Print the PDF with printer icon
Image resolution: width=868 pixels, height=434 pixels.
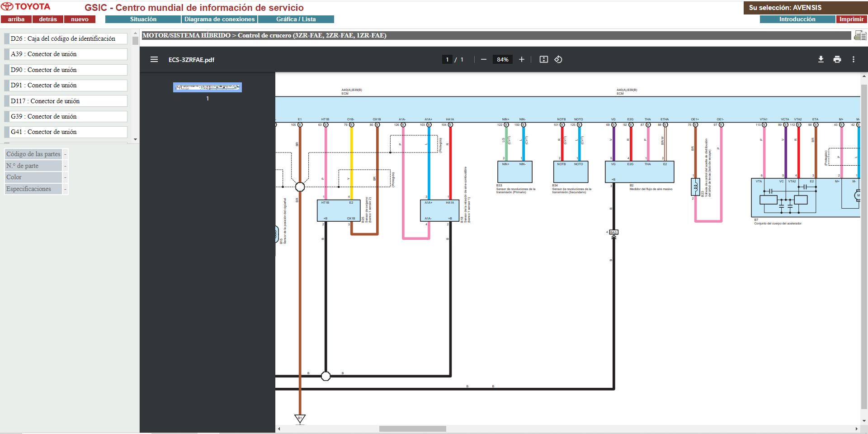pos(837,59)
